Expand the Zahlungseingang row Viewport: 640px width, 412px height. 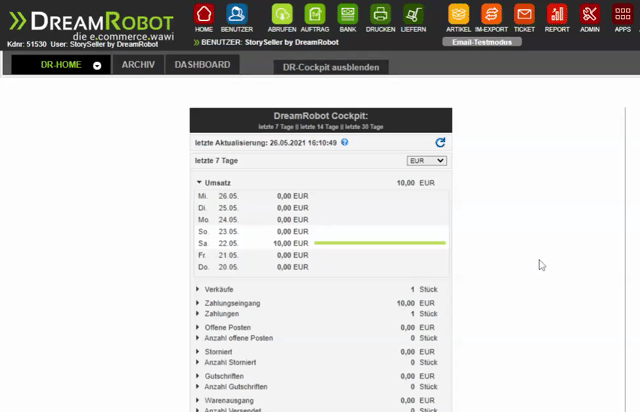click(198, 303)
